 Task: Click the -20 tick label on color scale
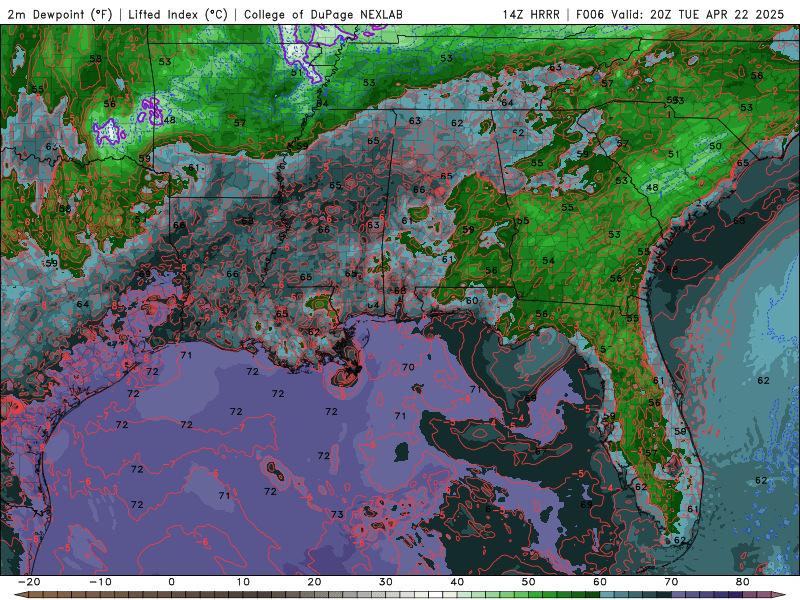tap(29, 582)
